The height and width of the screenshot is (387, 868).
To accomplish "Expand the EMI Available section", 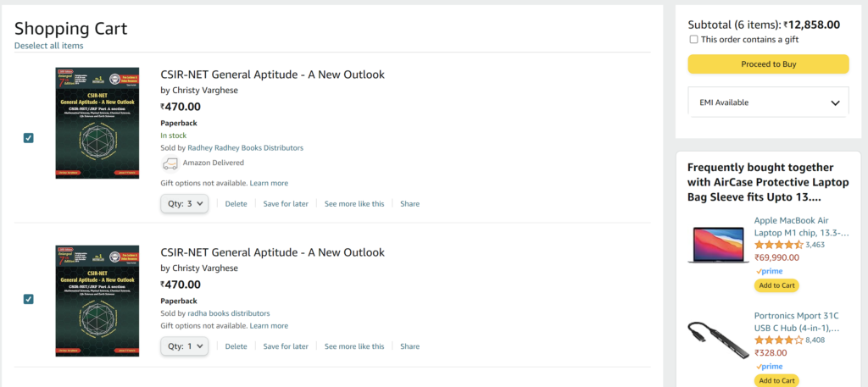I will pos(768,102).
